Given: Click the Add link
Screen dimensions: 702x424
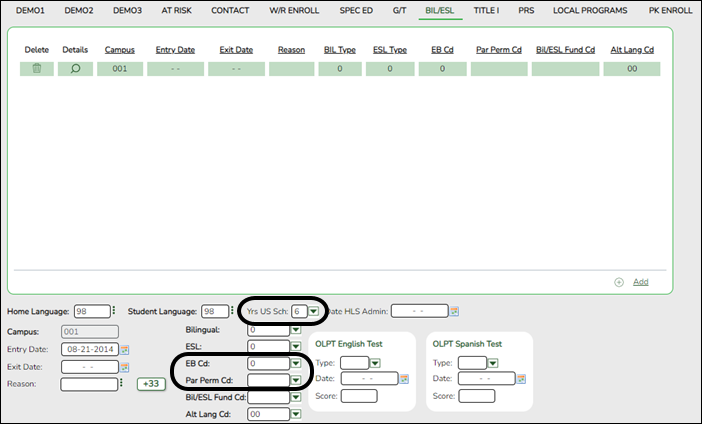Looking at the screenshot, I should coord(640,282).
